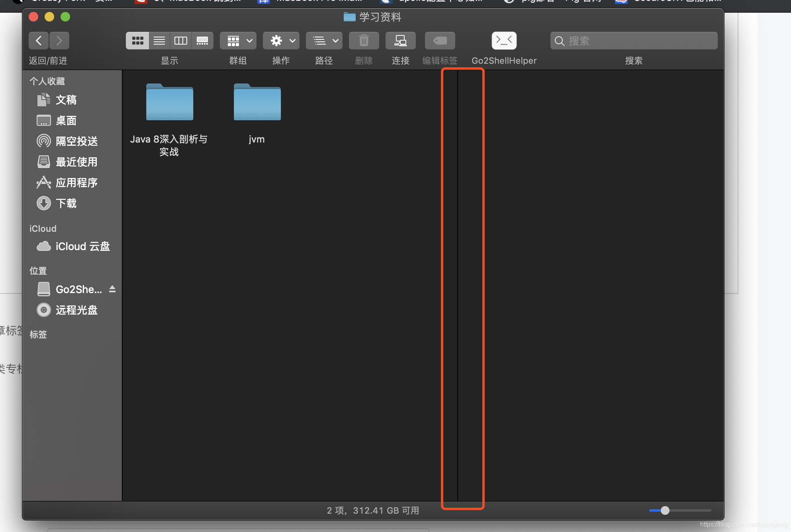The width and height of the screenshot is (791, 532).
Task: Switch to list view mode
Action: [x=159, y=41]
